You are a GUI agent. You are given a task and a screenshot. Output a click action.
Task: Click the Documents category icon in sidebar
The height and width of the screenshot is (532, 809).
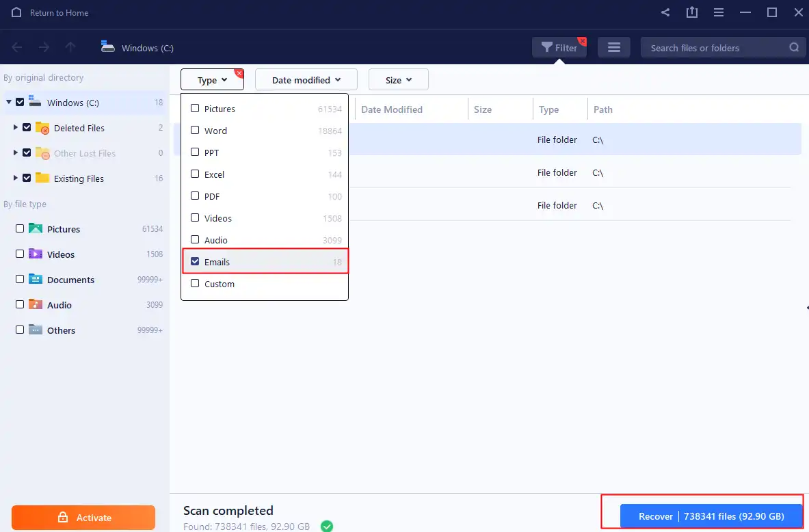[36, 279]
